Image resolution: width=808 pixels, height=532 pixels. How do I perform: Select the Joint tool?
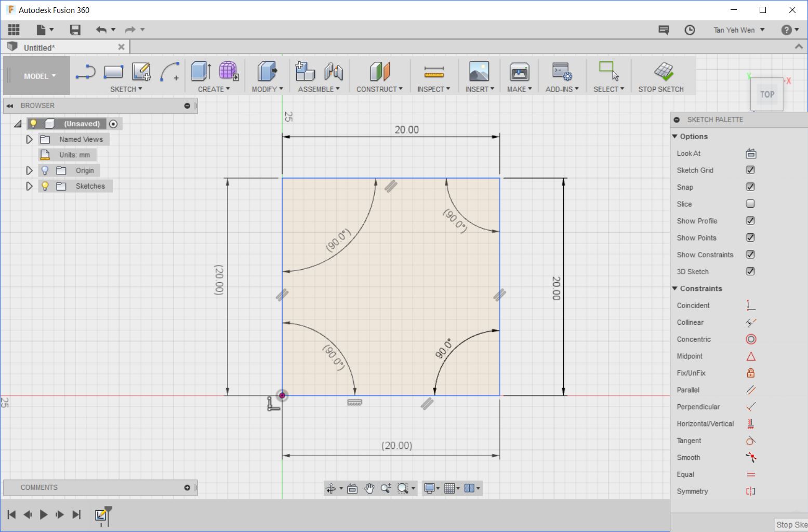pos(334,72)
